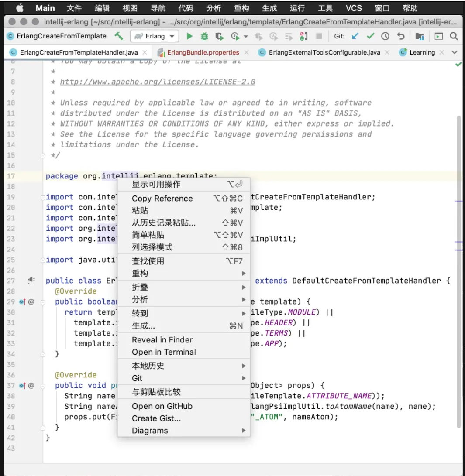Expand the 重构 submenu in context menu
The height and width of the screenshot is (476, 465).
(x=184, y=274)
